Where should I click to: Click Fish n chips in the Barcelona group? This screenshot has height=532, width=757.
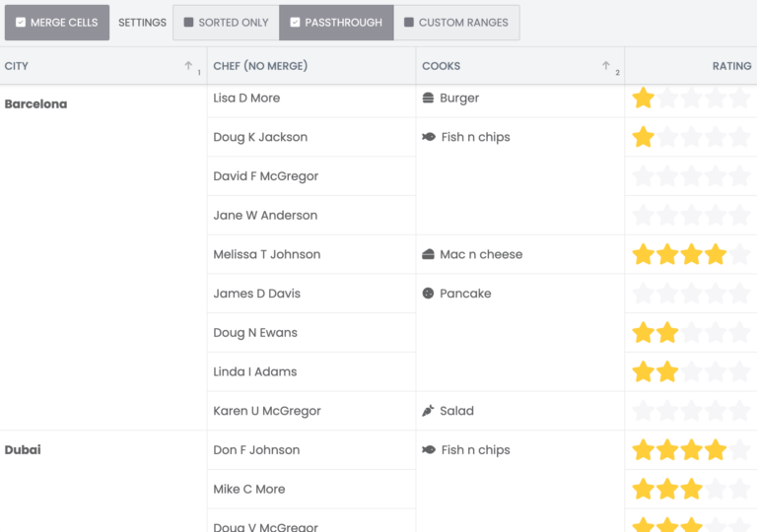475,137
